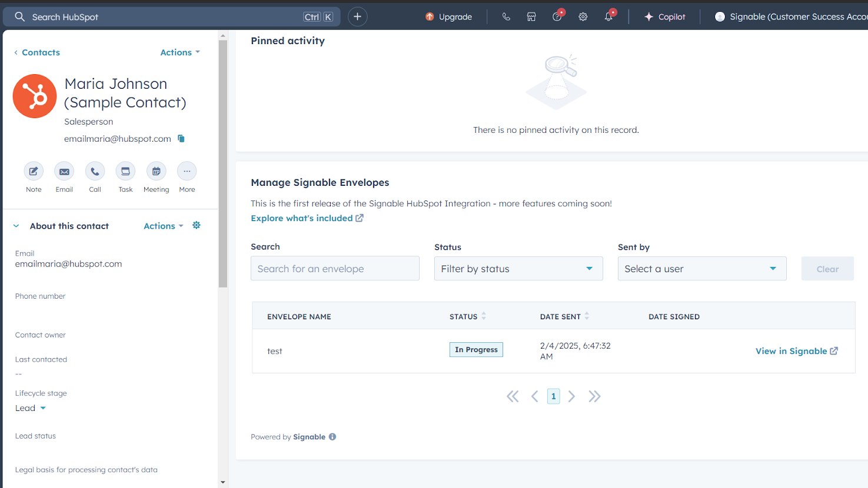Go back to Contacts list
The image size is (868, 488).
pos(37,52)
